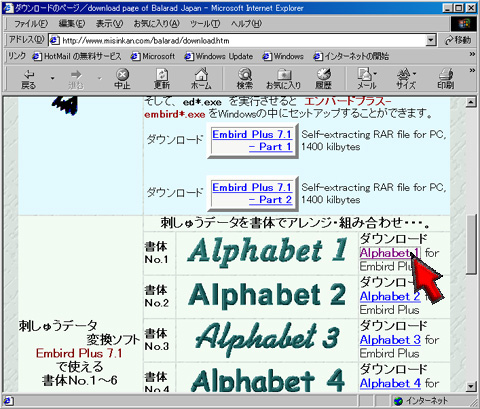The width and height of the screenshot is (480, 409).
Task: Click the red Embird Plus 7.1 text
Action: tap(79, 353)
